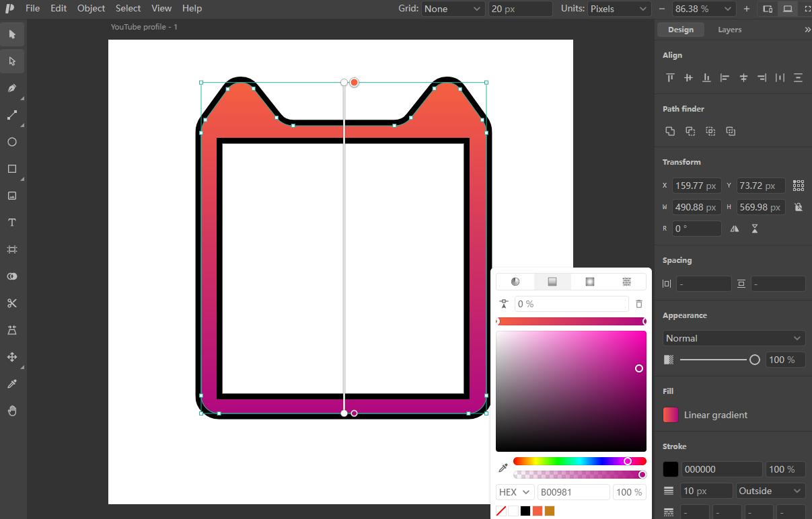Screen dimensions: 812x519
Task: Flip the object horizontally
Action: click(x=735, y=229)
